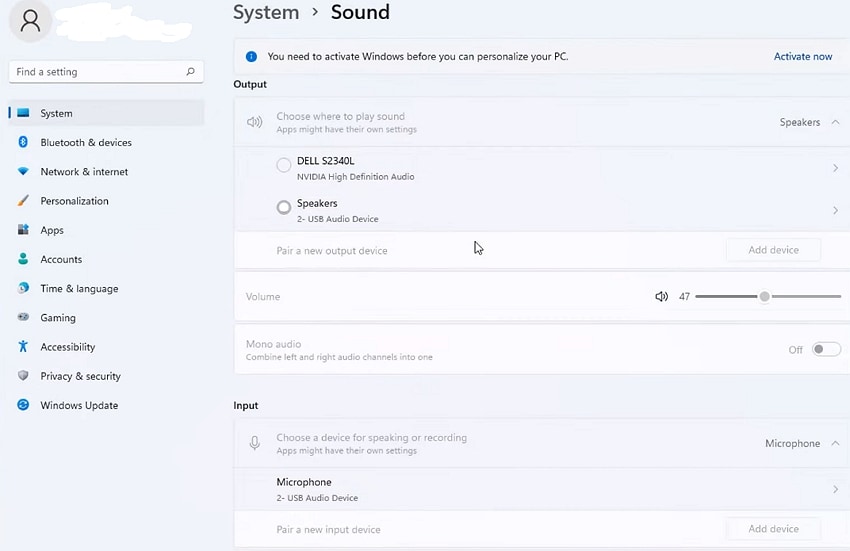Click the output volume slider handle
850x551 pixels.
765,297
